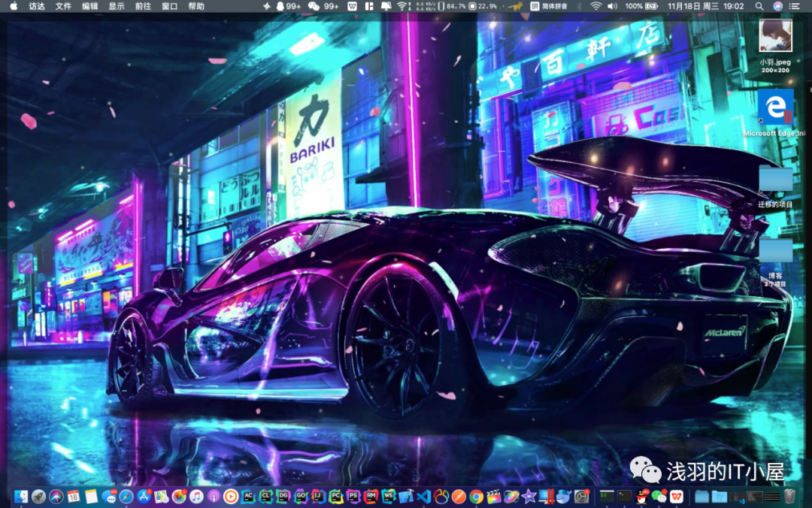The width and height of the screenshot is (812, 508).
Task: Open the App Store in Dock
Action: [x=144, y=497]
